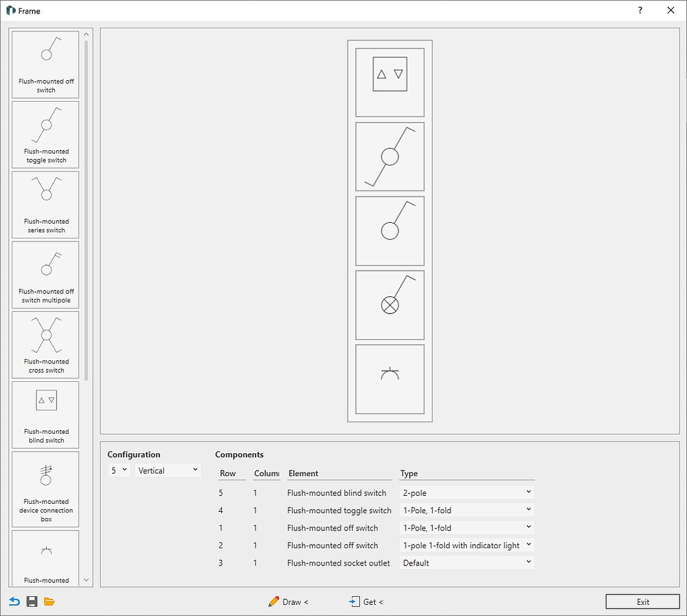Click the Draw button
This screenshot has height=616, width=687.
click(288, 602)
